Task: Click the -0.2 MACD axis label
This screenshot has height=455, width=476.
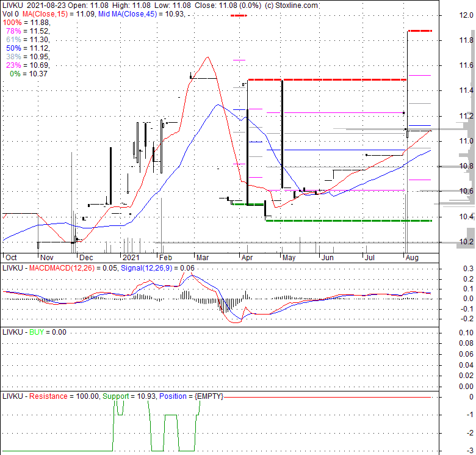Action: coord(467,319)
